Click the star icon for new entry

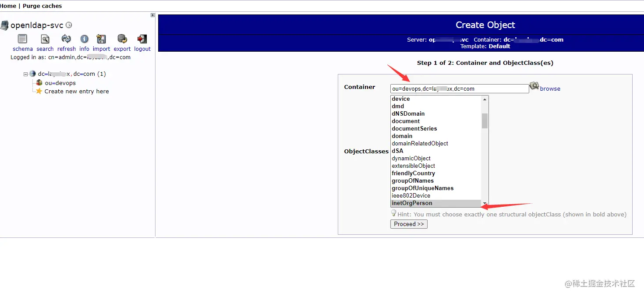tap(39, 91)
